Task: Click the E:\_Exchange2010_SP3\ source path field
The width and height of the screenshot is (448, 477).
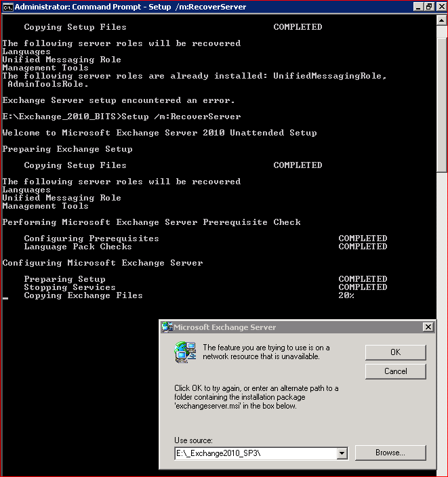Action: [x=254, y=453]
